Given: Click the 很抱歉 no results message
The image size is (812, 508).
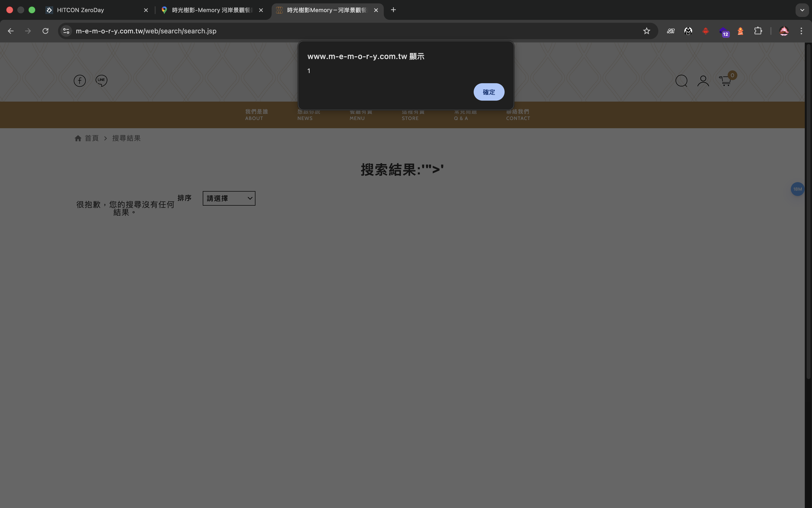Looking at the screenshot, I should pyautogui.click(x=125, y=208).
